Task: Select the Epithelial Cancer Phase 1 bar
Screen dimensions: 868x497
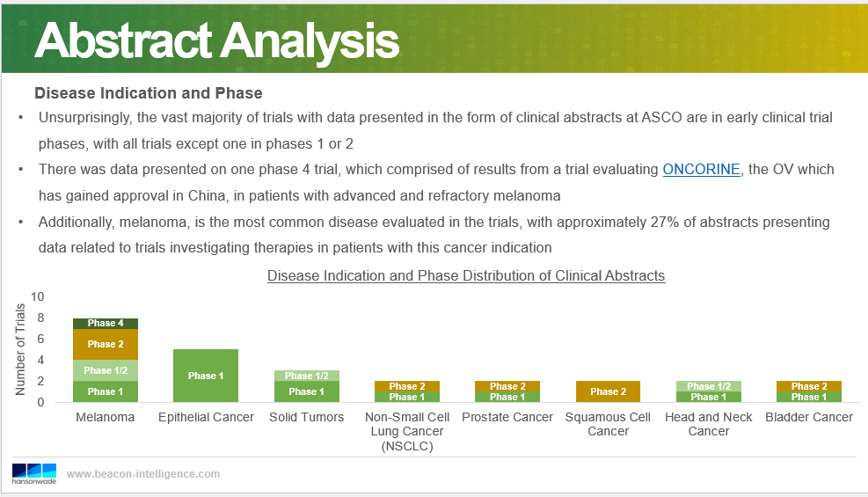Action: 206,376
